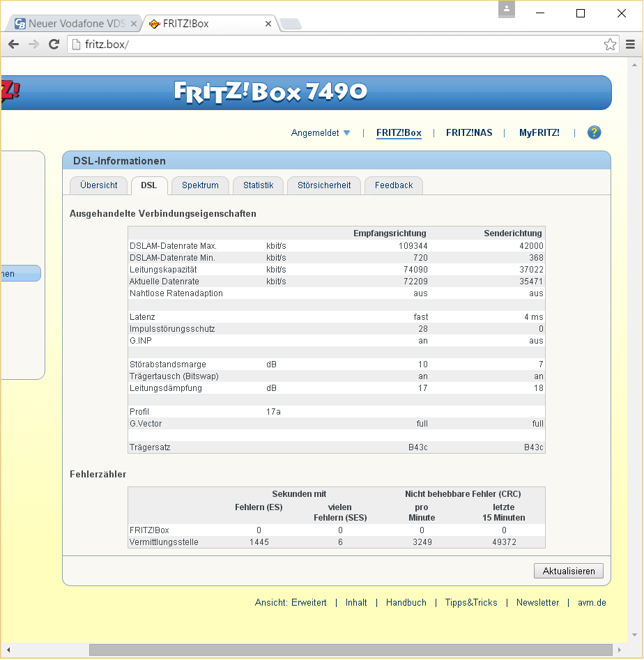The height and width of the screenshot is (660, 644).
Task: Open the Newsletter footer link
Action: click(x=537, y=603)
